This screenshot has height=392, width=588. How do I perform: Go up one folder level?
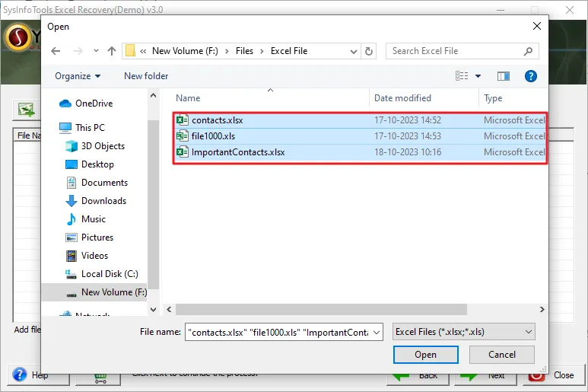pyautogui.click(x=112, y=51)
